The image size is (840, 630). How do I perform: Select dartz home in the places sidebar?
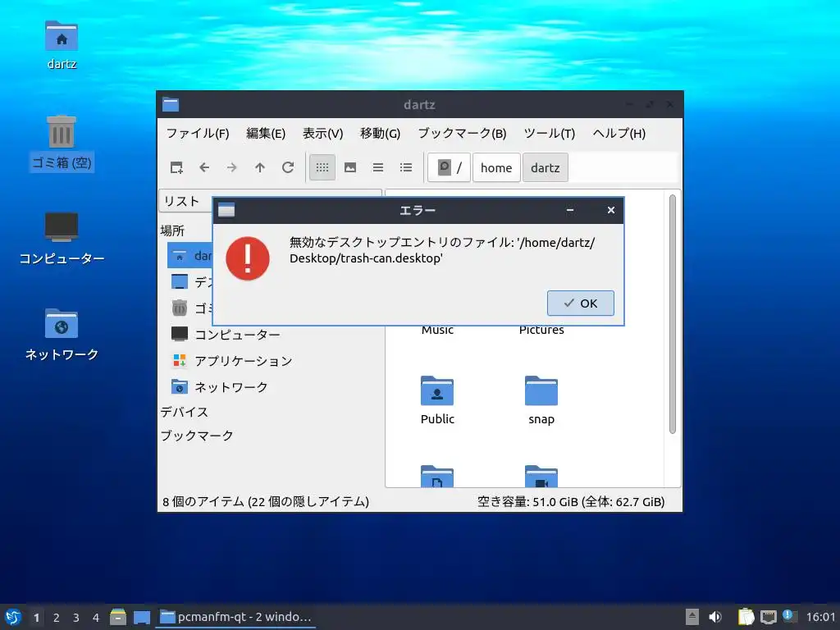pyautogui.click(x=190, y=256)
